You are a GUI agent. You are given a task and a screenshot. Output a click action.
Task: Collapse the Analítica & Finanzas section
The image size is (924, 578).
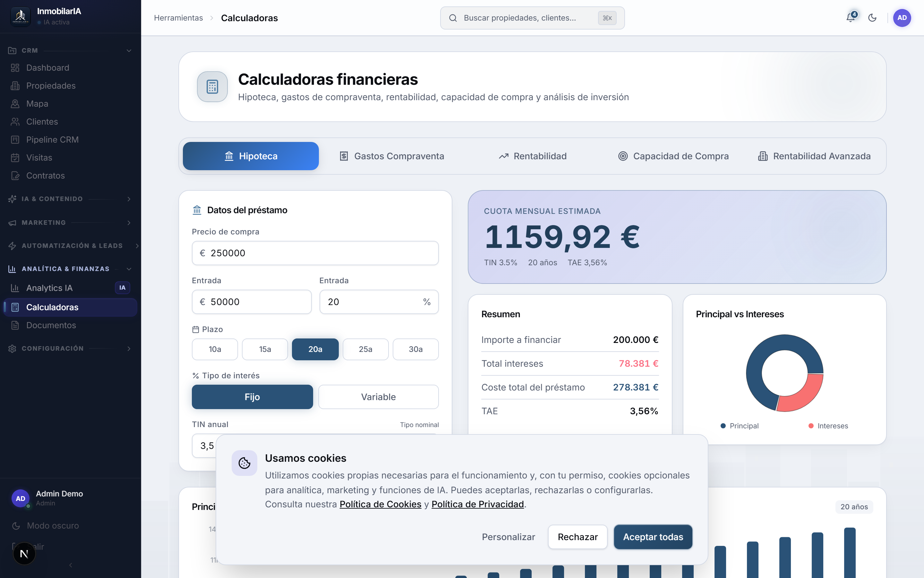click(x=70, y=269)
